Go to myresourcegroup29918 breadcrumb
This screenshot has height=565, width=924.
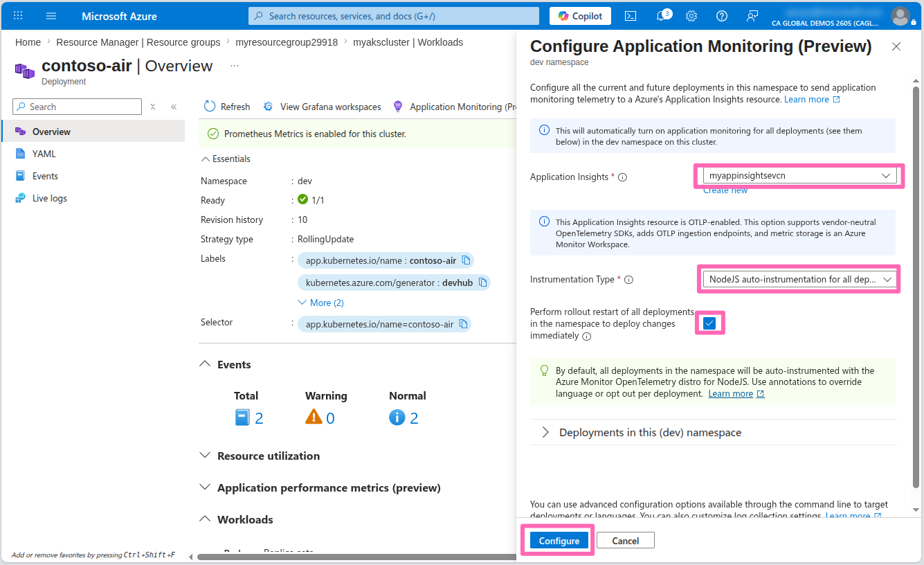(x=287, y=42)
